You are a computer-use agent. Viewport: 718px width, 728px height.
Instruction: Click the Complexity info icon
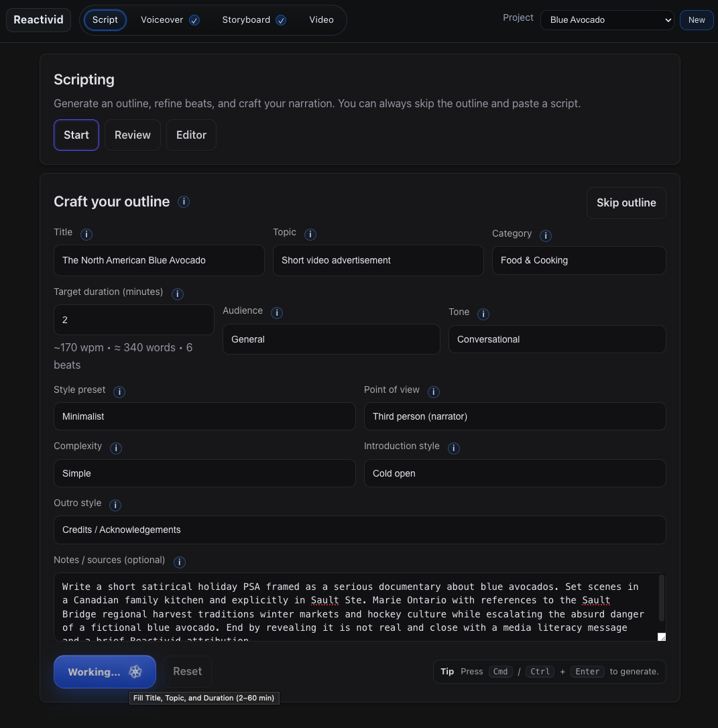[115, 448]
